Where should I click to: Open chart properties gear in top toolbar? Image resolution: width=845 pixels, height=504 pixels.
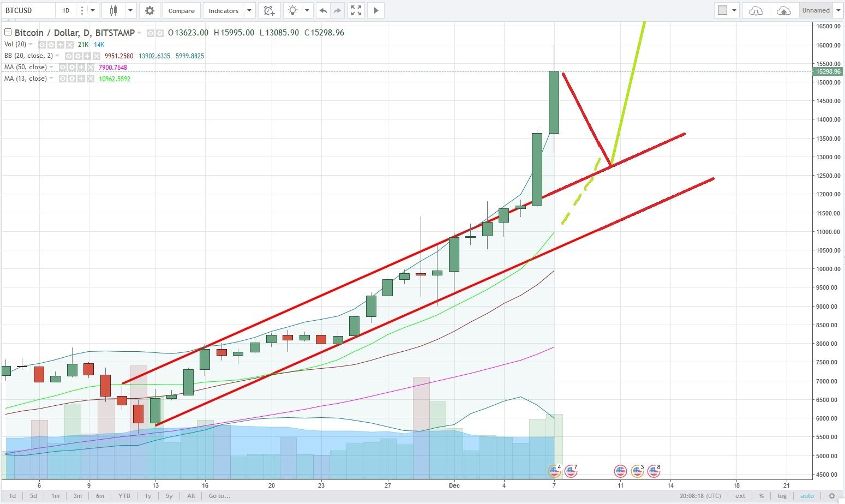click(x=149, y=10)
